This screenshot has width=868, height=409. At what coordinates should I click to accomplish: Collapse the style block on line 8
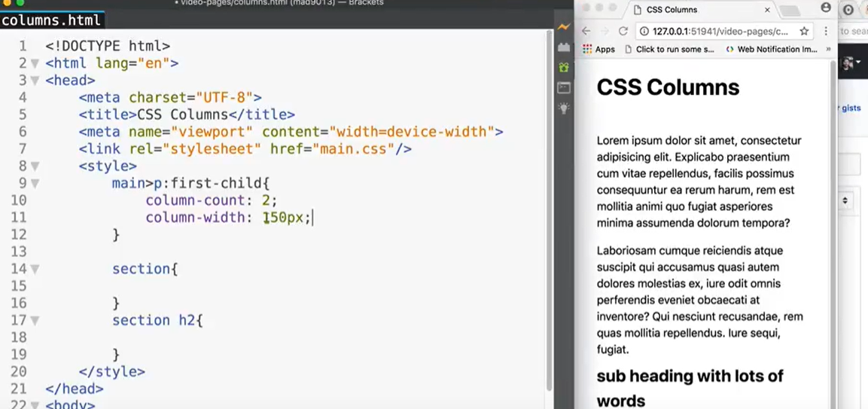[35, 166]
